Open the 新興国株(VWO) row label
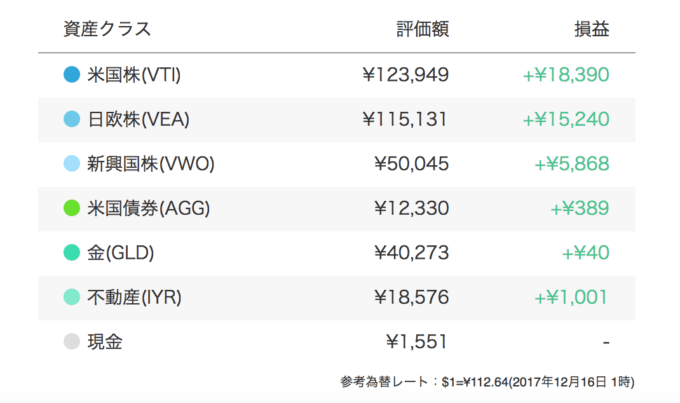680x403 pixels. tap(151, 164)
